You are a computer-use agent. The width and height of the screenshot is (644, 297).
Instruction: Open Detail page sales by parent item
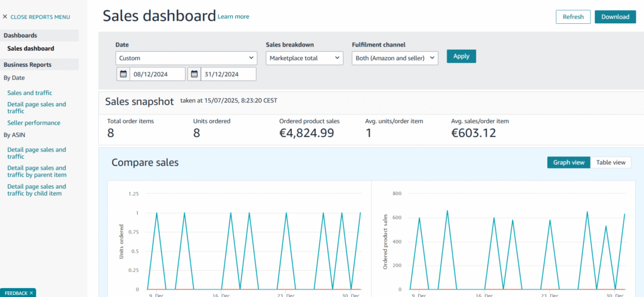pyautogui.click(x=36, y=172)
